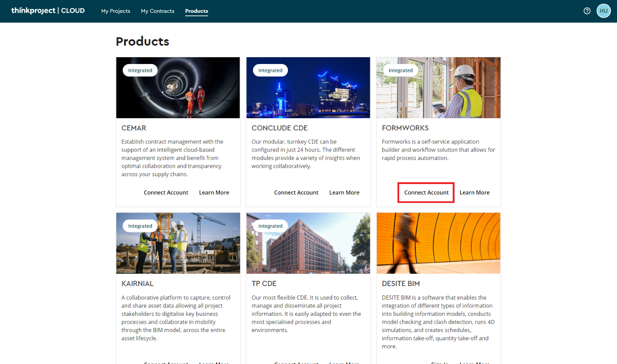Learn More about FORMWORKS
The image size is (617, 364).
(475, 192)
